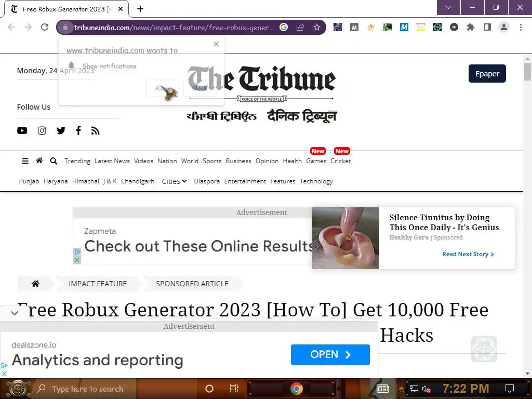Open The Tribune Instagram page
The width and height of the screenshot is (532, 399).
(x=42, y=130)
